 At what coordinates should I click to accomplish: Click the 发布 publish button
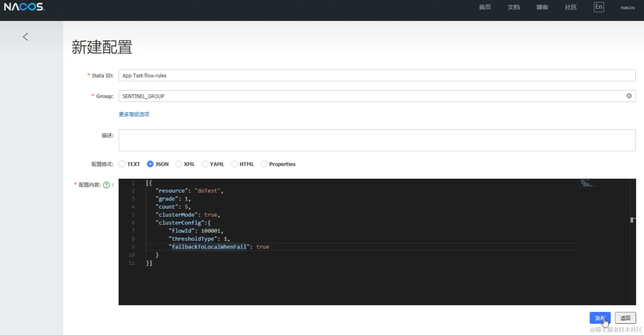click(x=600, y=318)
